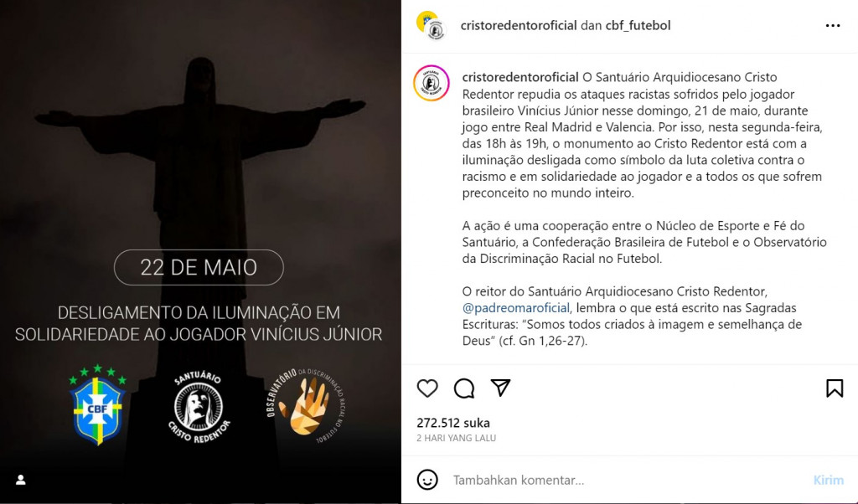Screen dimensions: 858x504
Task: Click the 2 HARI YANG LALU timestamp
Action: [457, 438]
